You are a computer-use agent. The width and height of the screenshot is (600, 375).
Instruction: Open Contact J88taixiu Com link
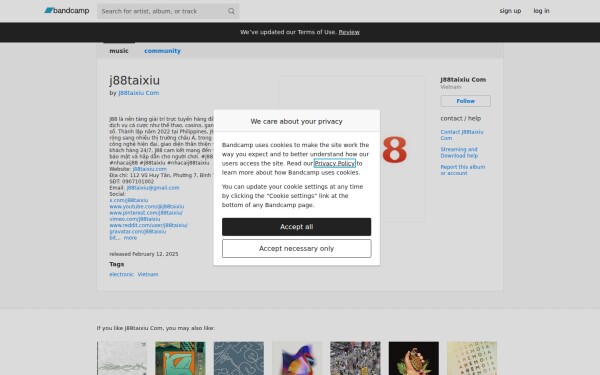point(462,135)
